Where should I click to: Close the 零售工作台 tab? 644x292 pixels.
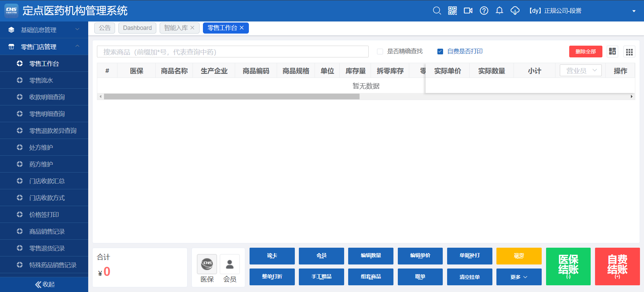click(242, 28)
